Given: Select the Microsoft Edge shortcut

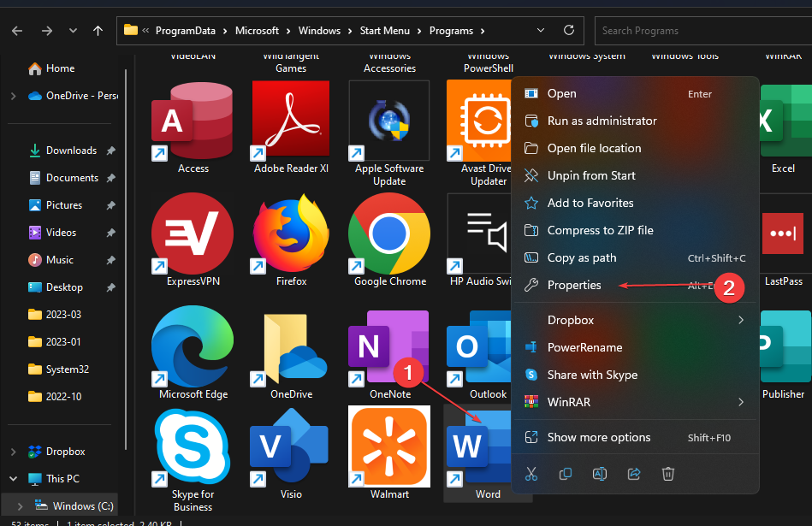Looking at the screenshot, I should (193, 346).
